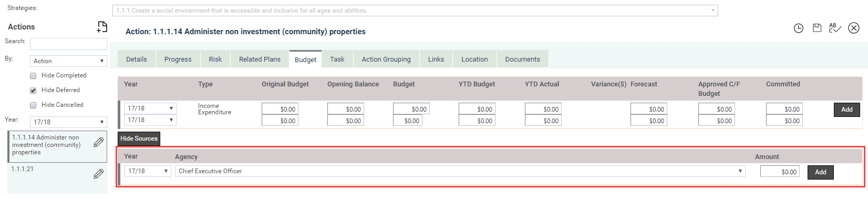Open the By Action dropdown

pyautogui.click(x=68, y=61)
